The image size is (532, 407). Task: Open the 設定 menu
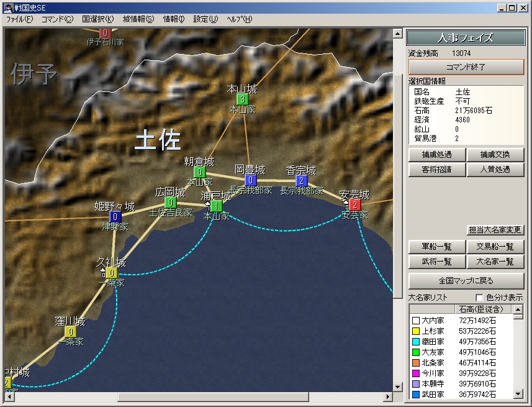[x=205, y=19]
